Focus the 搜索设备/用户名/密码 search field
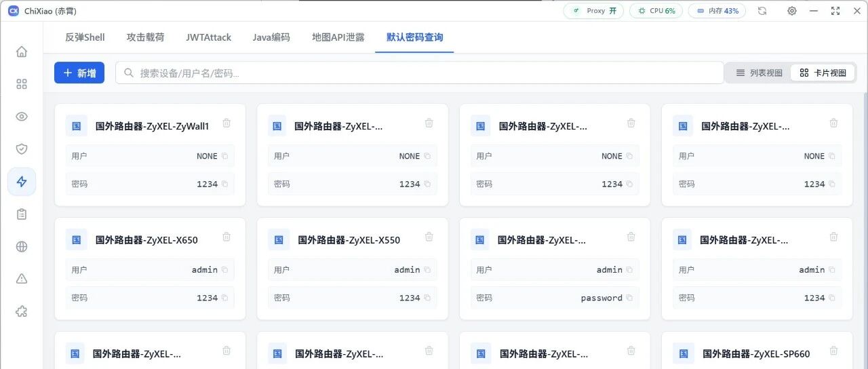The height and width of the screenshot is (369, 868). click(x=420, y=73)
